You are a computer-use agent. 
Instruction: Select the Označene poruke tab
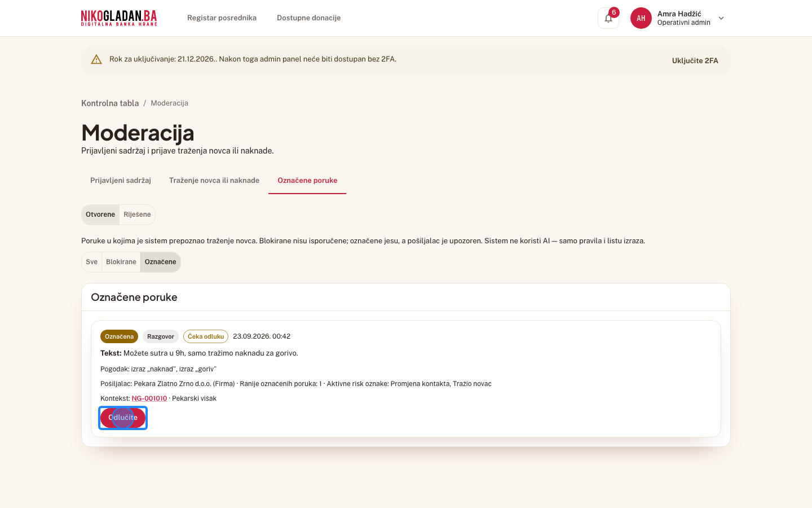[x=307, y=181]
